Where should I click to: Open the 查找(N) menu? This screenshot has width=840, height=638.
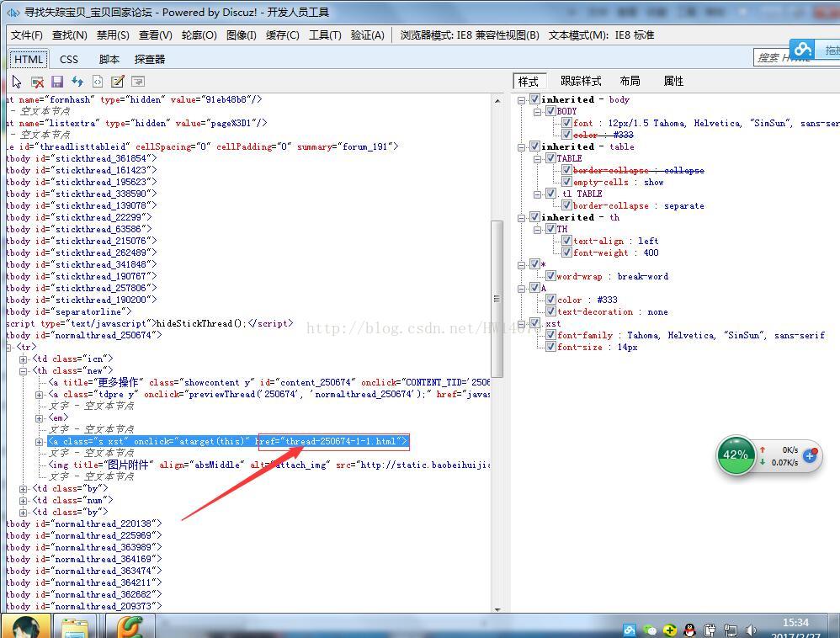click(69, 35)
